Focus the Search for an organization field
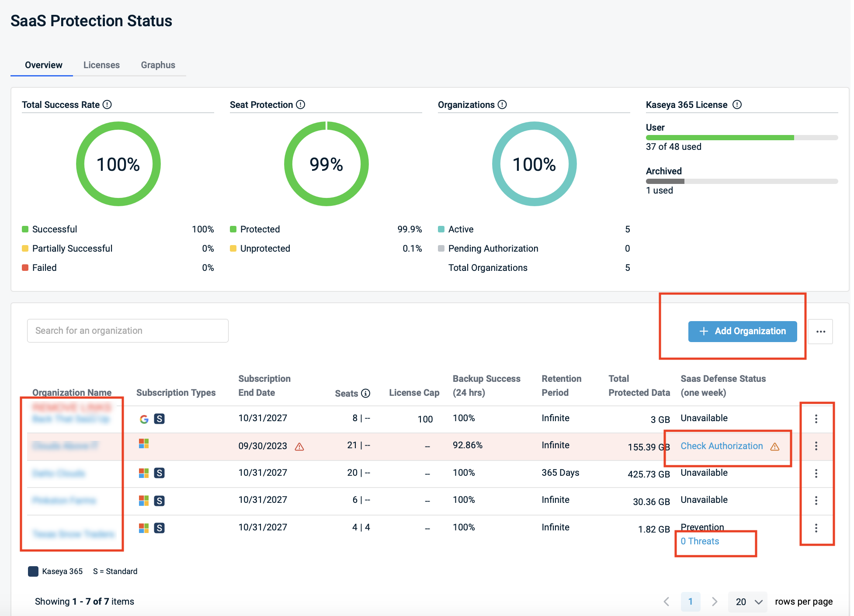The width and height of the screenshot is (854, 616). click(128, 331)
